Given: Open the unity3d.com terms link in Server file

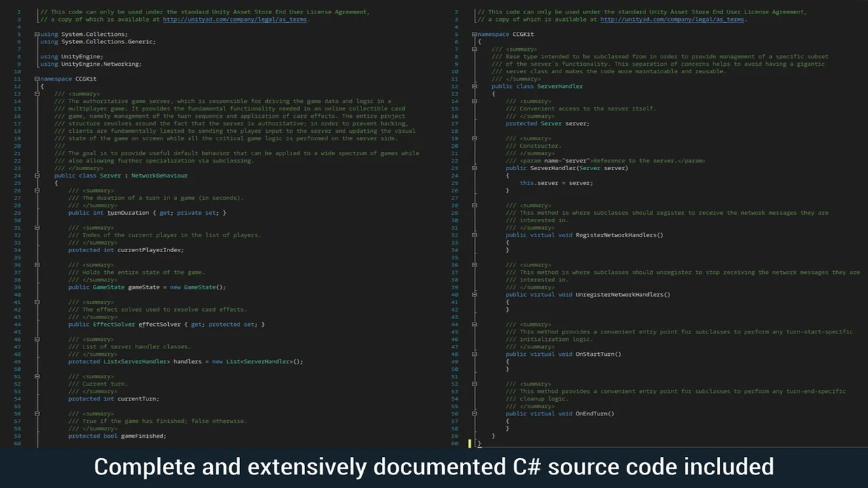Looking at the screenshot, I should (x=235, y=20).
